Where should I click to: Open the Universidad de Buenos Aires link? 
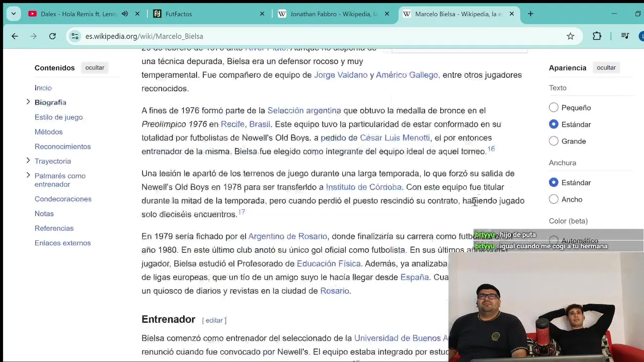pos(401,338)
